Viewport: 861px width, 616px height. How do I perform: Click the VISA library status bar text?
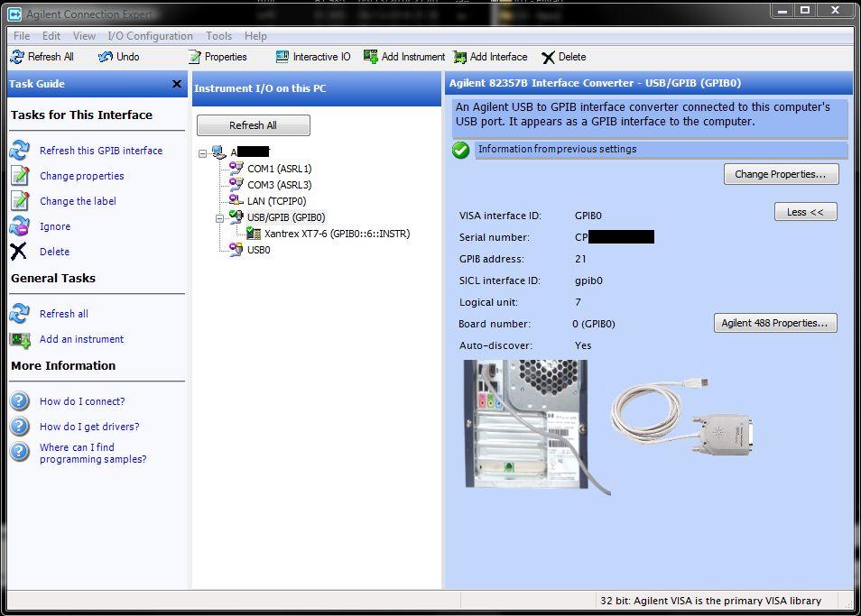click(x=711, y=601)
